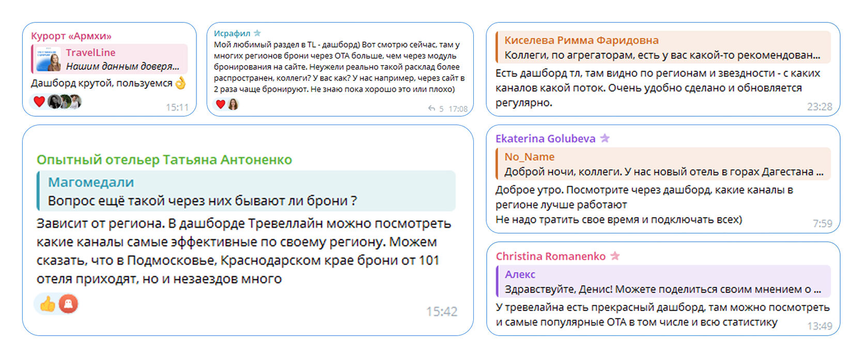Click the star badge next to Ekaterina Golubeva
Screen dimensions: 868x358
[x=605, y=138]
